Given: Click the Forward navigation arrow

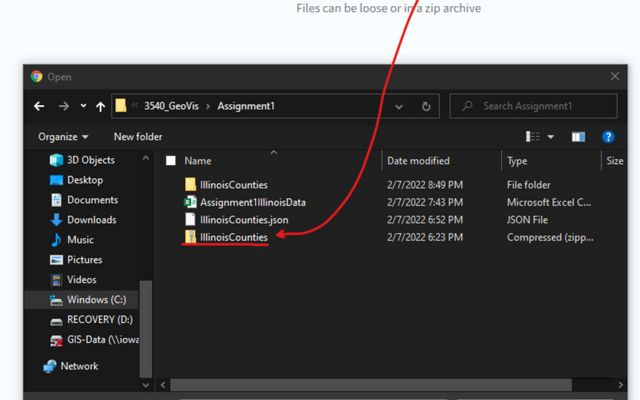Looking at the screenshot, I should coord(63,106).
